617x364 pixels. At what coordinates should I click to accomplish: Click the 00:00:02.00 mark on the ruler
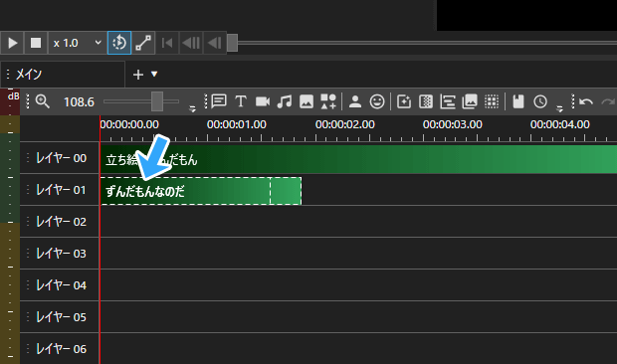[344, 124]
